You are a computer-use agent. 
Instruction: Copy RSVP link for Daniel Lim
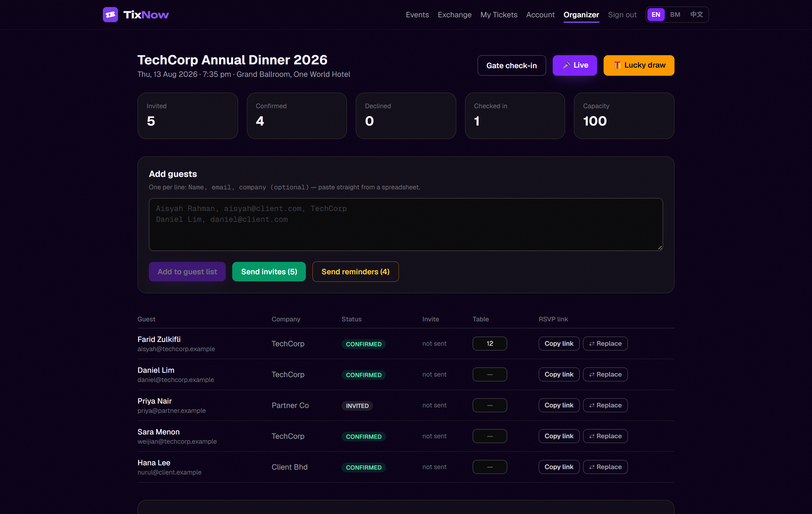(x=559, y=374)
